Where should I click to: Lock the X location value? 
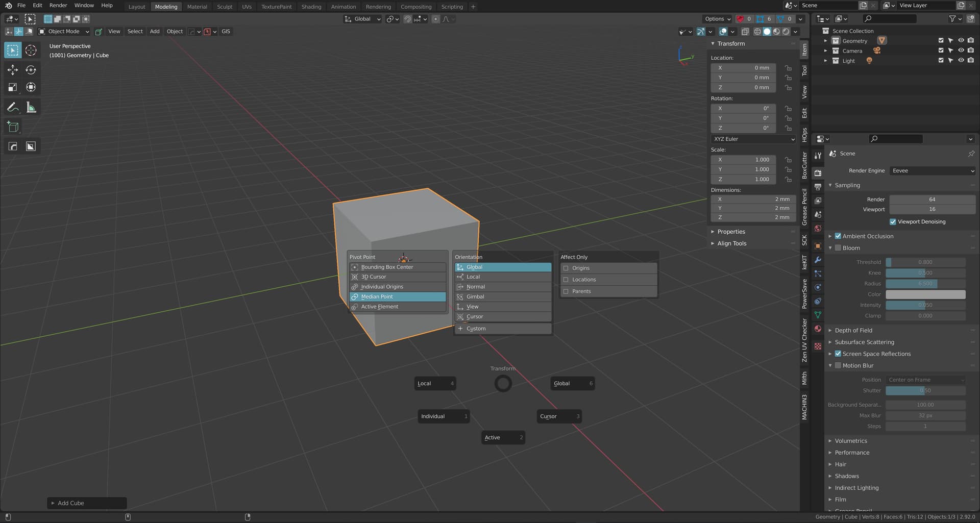point(788,68)
